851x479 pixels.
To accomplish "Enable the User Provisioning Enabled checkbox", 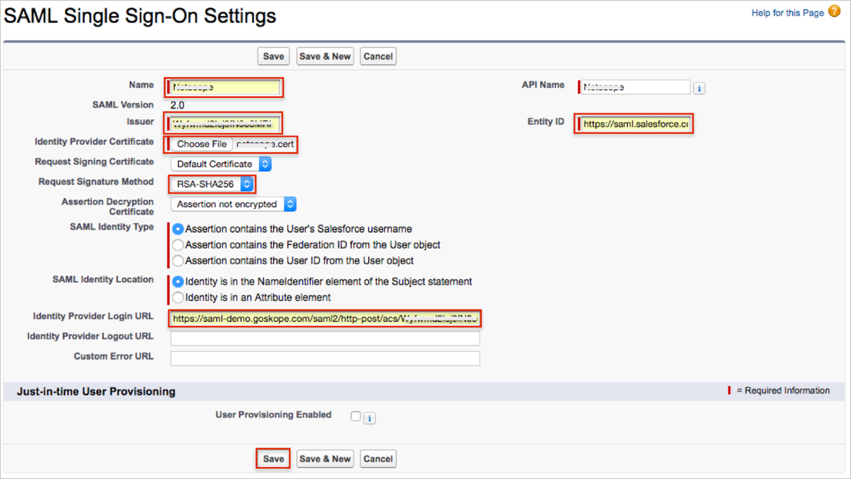I will coord(355,416).
